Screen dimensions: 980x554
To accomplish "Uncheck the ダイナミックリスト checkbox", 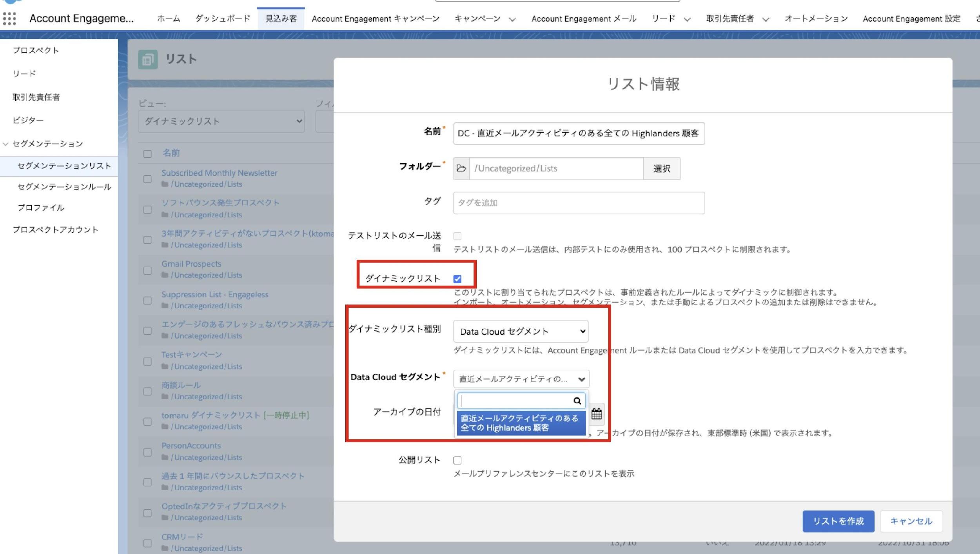I will [x=457, y=279].
